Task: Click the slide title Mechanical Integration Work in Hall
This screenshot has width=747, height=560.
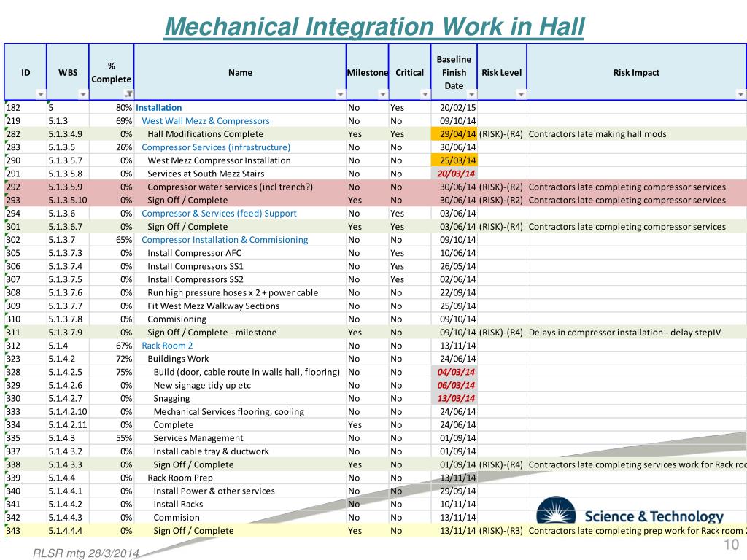Action: pos(374,26)
